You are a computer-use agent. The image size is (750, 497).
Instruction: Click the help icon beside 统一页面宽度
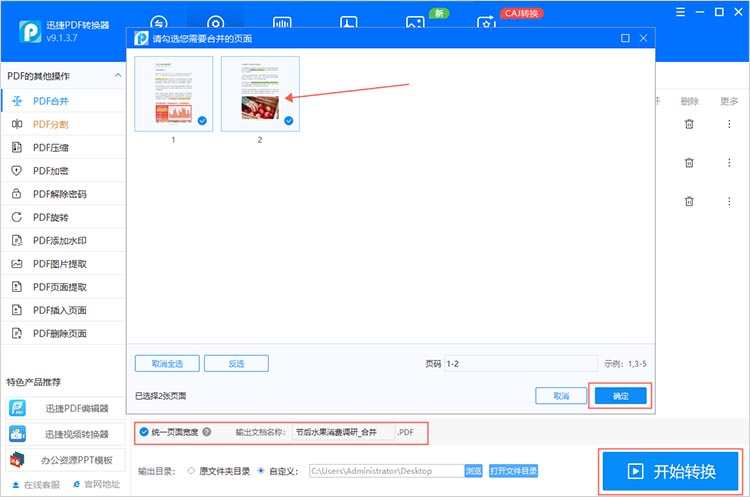(207, 432)
